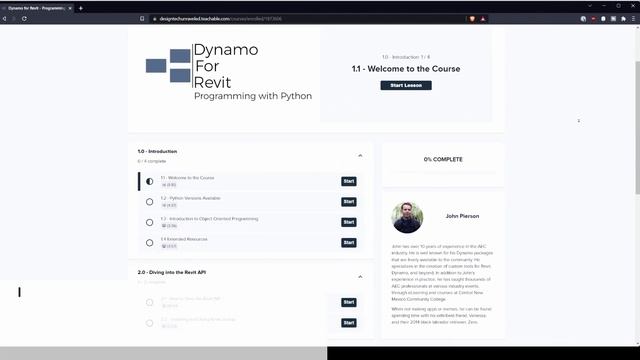Screen dimensions: 640x360
Task: Toggle half-complete circle for lesson 1.1
Action: coord(149,181)
